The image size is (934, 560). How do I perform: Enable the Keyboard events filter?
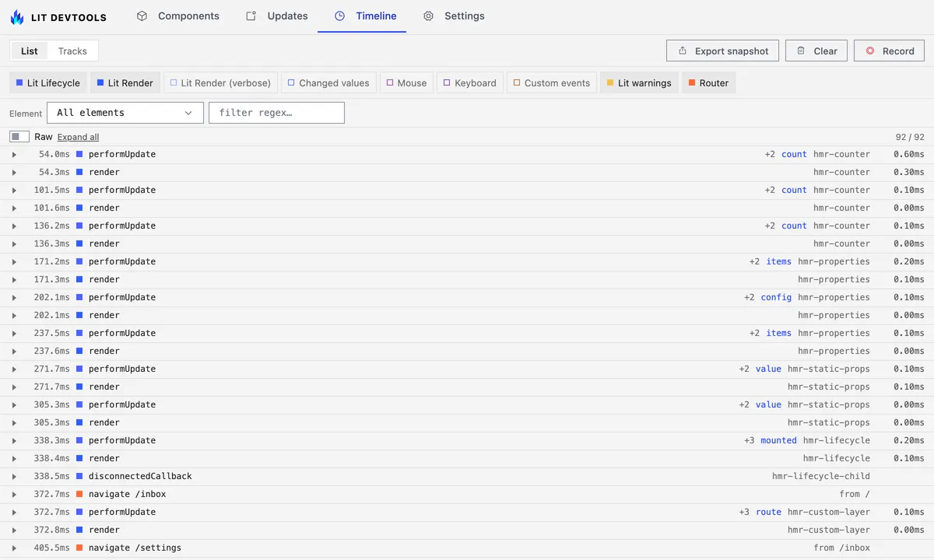point(470,83)
